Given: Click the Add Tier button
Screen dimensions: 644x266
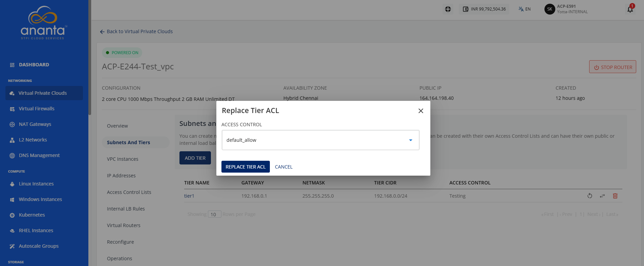Looking at the screenshot, I should pos(195,158).
